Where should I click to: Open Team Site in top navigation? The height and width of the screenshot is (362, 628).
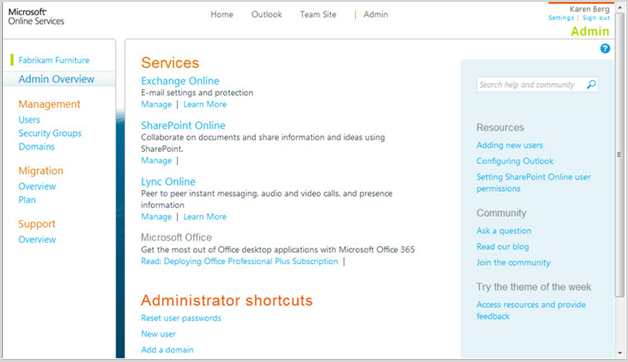[x=318, y=14]
